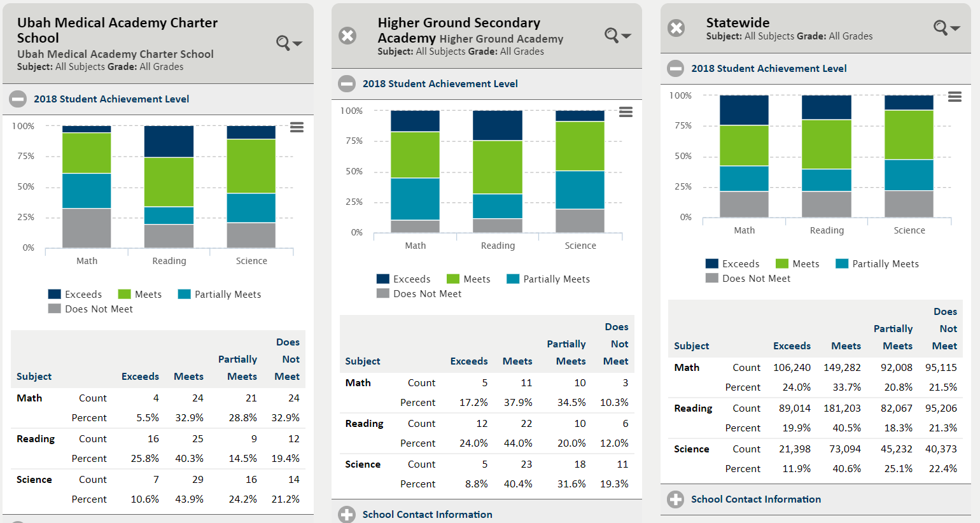980x523 pixels.
Task: Click the Ubah Reading bar's dark blue Exceeds segment
Action: tap(169, 141)
